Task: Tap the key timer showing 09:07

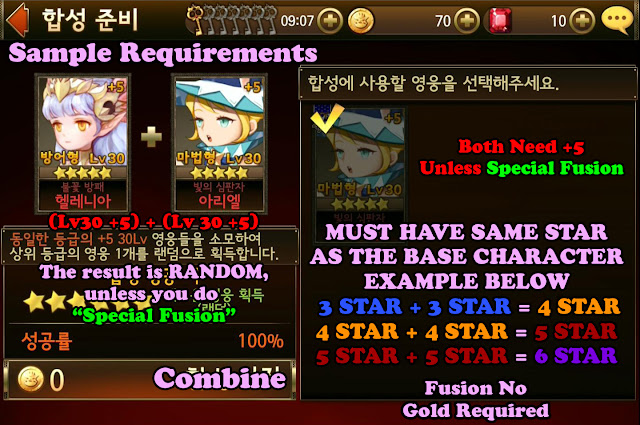Action: pyautogui.click(x=297, y=20)
